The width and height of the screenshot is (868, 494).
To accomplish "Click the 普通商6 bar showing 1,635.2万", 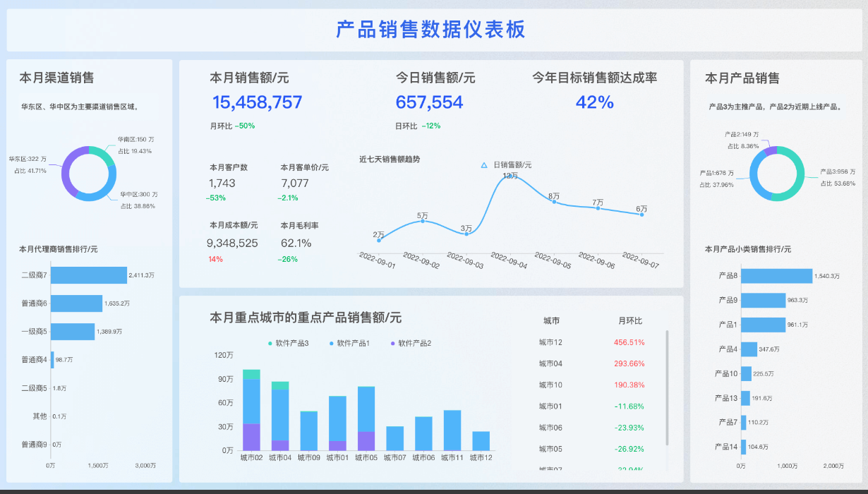I will pyautogui.click(x=76, y=303).
